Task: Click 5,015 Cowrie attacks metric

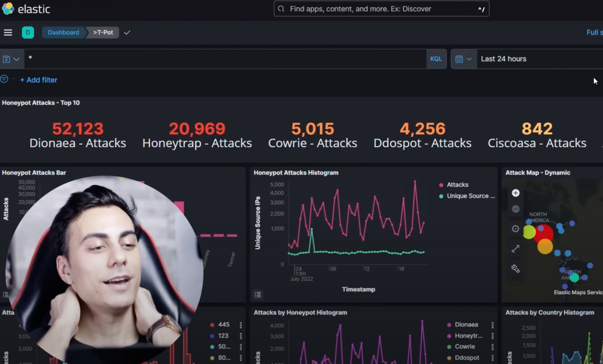Action: coord(313,135)
